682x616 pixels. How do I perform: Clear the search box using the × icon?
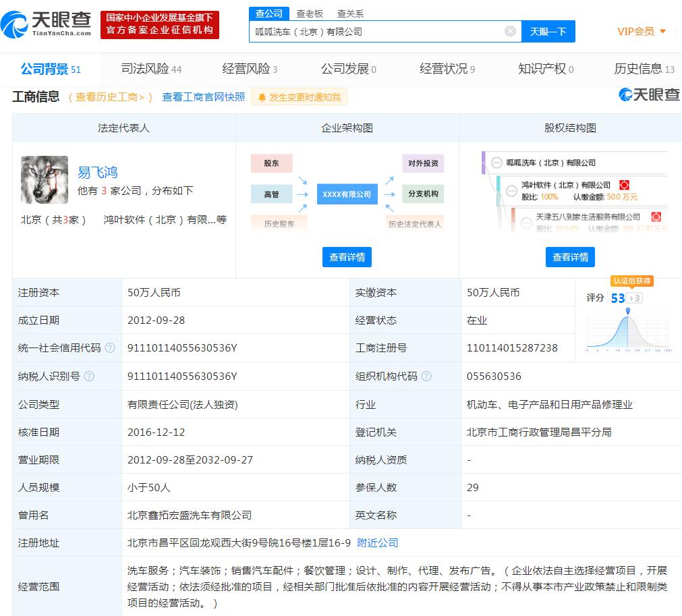pos(510,31)
